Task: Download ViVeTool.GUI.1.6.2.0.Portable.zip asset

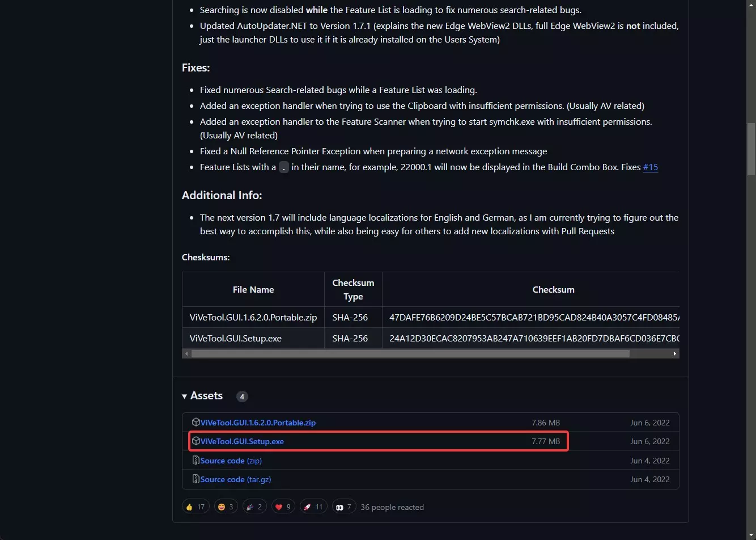Action: point(258,423)
